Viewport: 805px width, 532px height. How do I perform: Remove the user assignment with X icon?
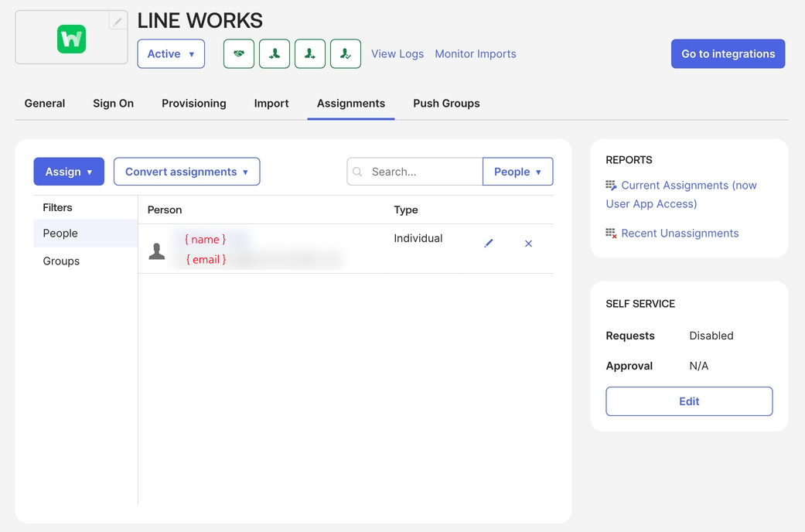point(528,244)
